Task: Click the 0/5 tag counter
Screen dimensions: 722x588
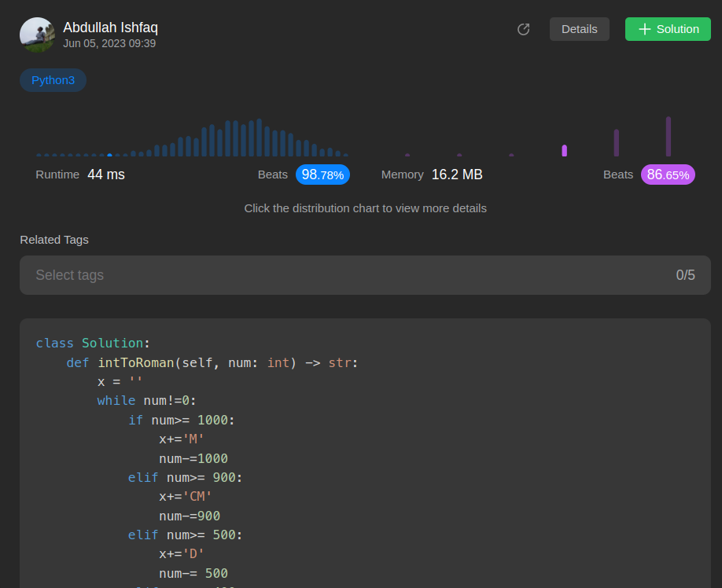Action: [x=685, y=275]
